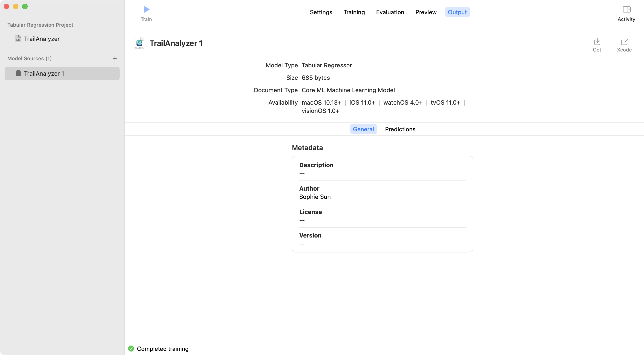Select the General sub-tab
644x355 pixels.
(x=363, y=129)
